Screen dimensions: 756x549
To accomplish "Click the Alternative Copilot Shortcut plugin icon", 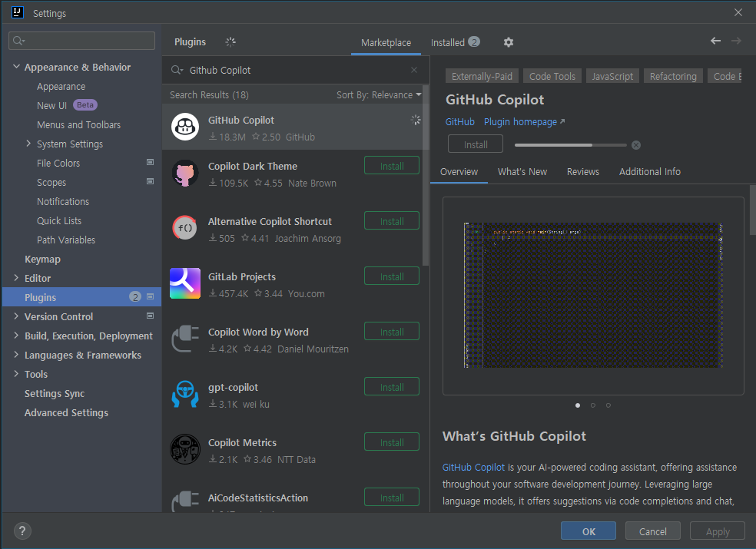I will [x=185, y=229].
